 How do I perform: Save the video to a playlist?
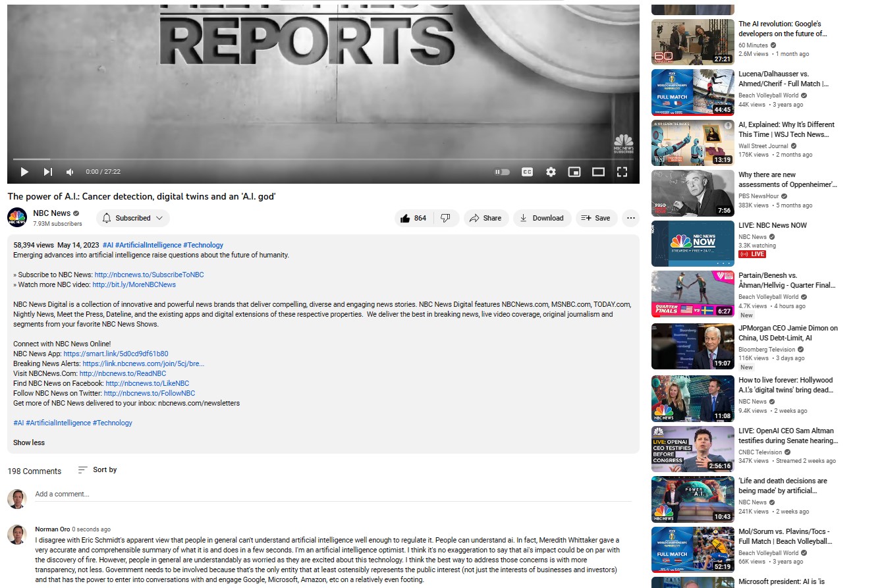click(595, 218)
